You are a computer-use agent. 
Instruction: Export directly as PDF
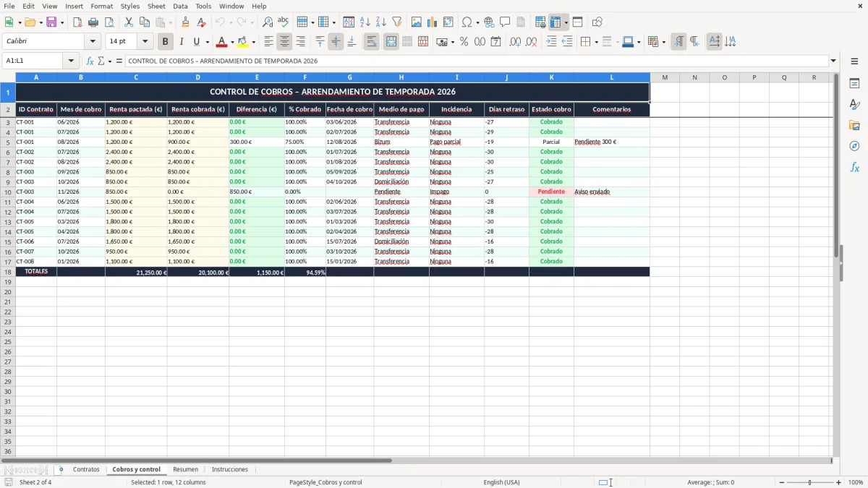pos(77,22)
